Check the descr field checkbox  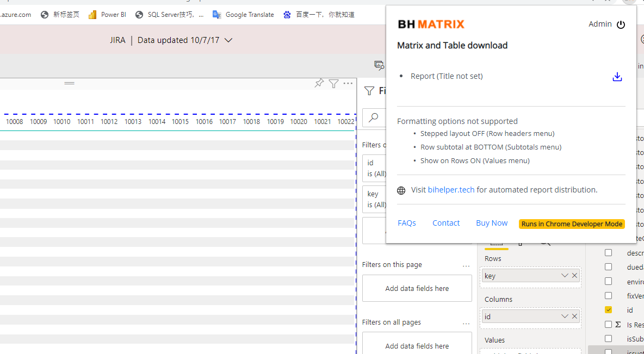pyautogui.click(x=608, y=252)
